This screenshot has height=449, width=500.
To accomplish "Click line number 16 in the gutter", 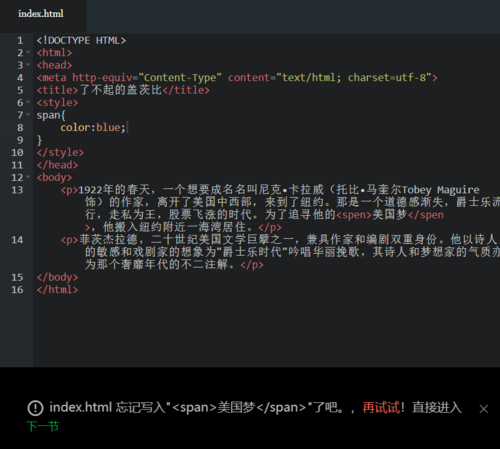I will 17,290.
